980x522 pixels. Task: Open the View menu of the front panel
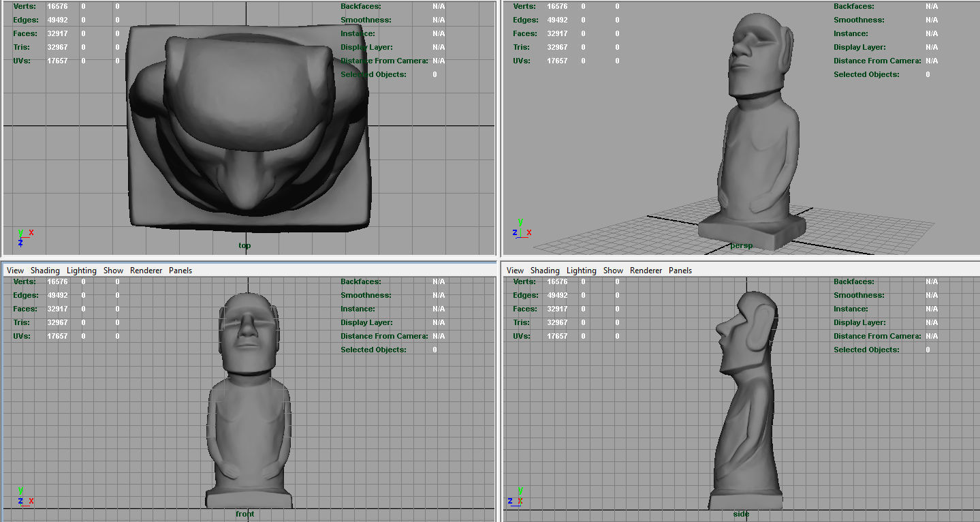pos(15,271)
